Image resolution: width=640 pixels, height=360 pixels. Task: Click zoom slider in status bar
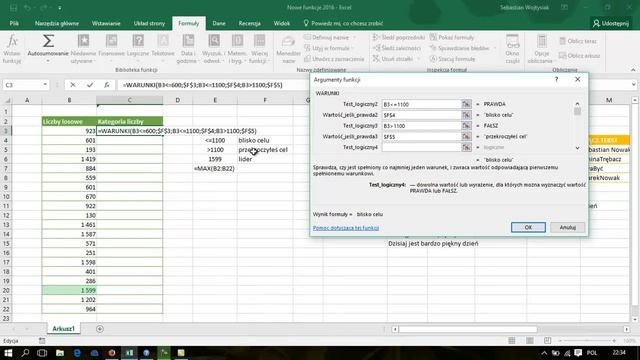588,340
